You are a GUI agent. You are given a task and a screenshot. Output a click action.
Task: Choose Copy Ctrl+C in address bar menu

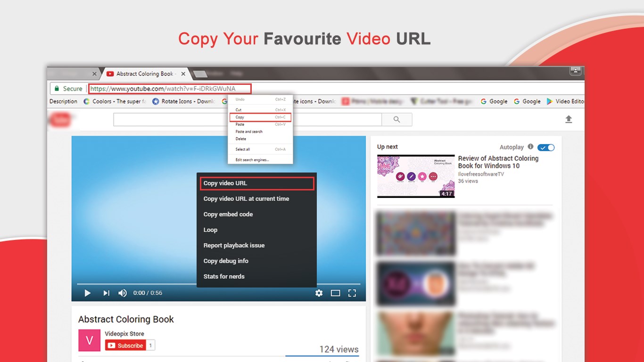point(261,117)
